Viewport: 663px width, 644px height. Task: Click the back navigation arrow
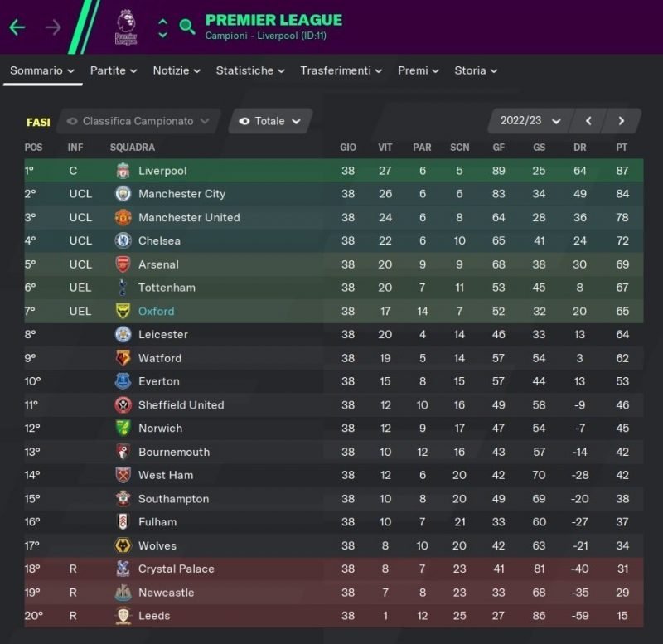tap(17, 27)
